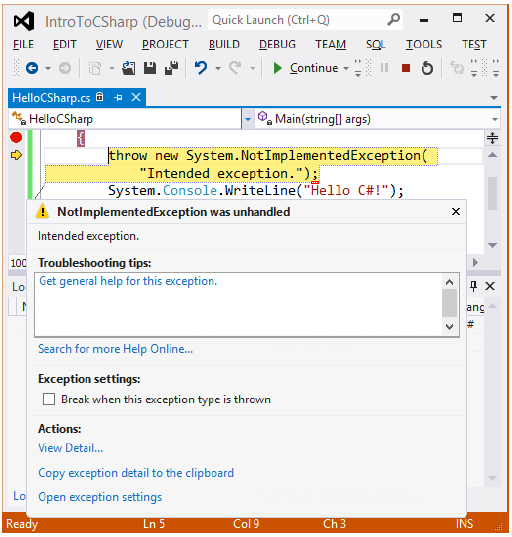Open the VIEW menu
The image size is (512, 537).
coord(109,45)
